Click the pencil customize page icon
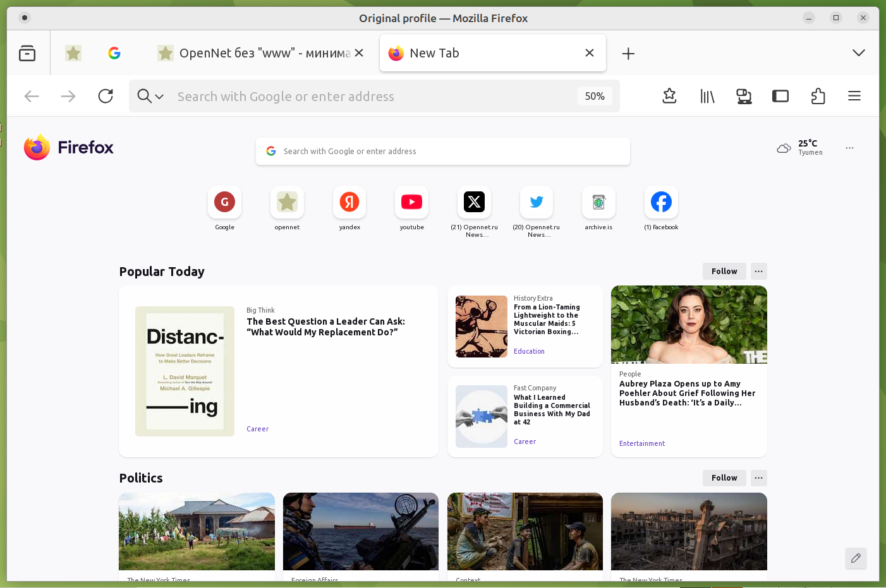 click(x=856, y=558)
